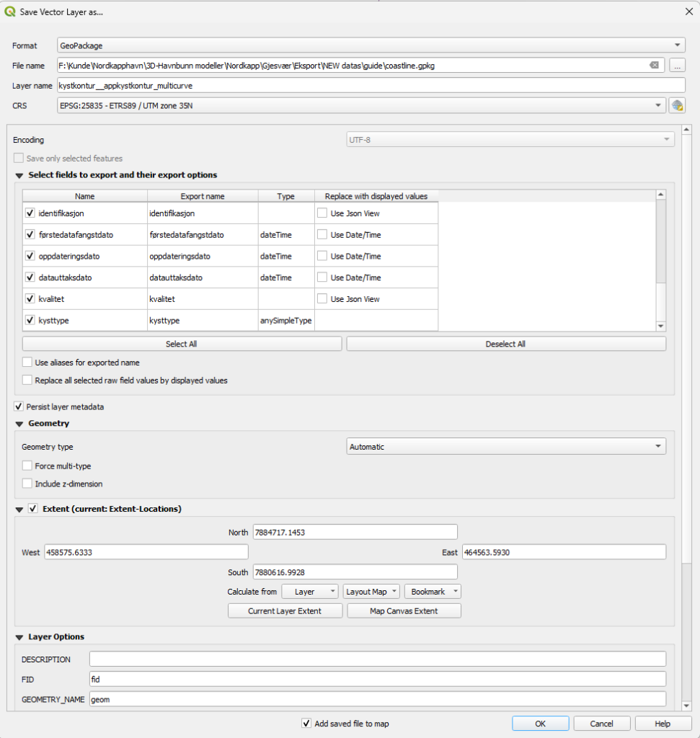Click the QGIS logo in the title bar
The width and height of the screenshot is (700, 738).
coord(9,12)
